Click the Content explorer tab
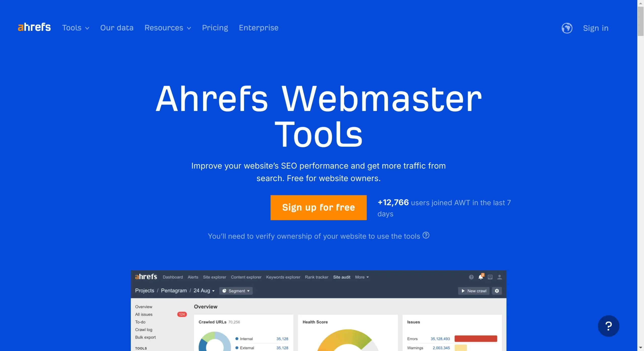Image resolution: width=644 pixels, height=351 pixels. pyautogui.click(x=246, y=277)
